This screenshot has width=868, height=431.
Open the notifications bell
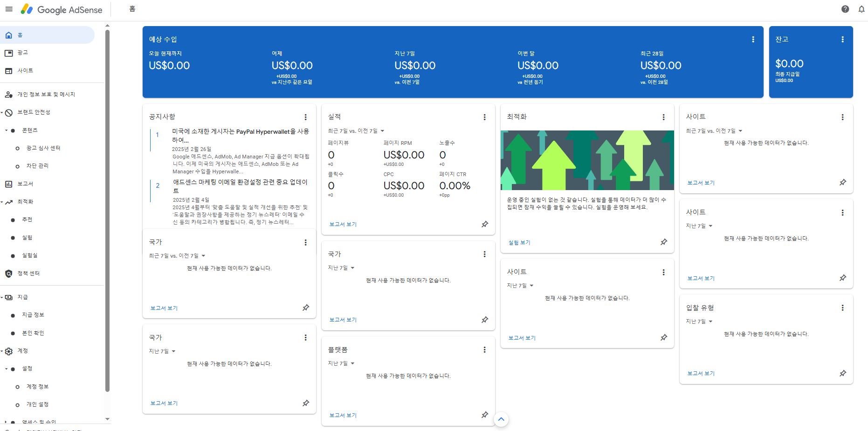click(861, 9)
